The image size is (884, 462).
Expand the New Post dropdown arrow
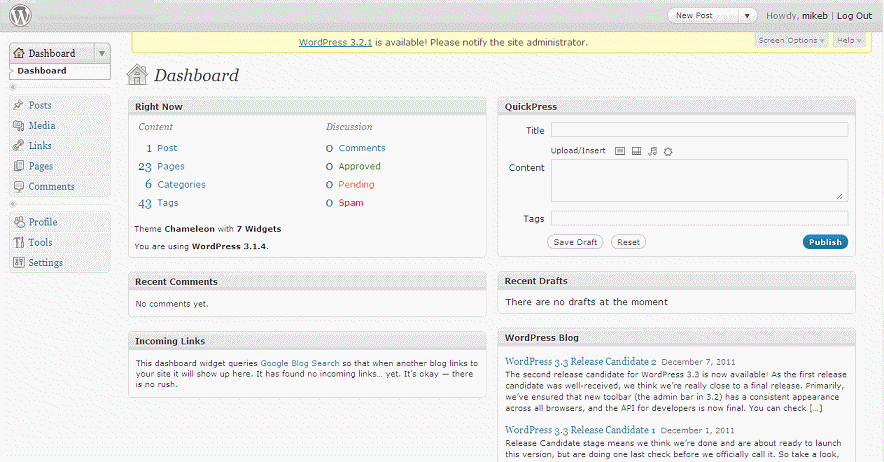click(x=747, y=16)
